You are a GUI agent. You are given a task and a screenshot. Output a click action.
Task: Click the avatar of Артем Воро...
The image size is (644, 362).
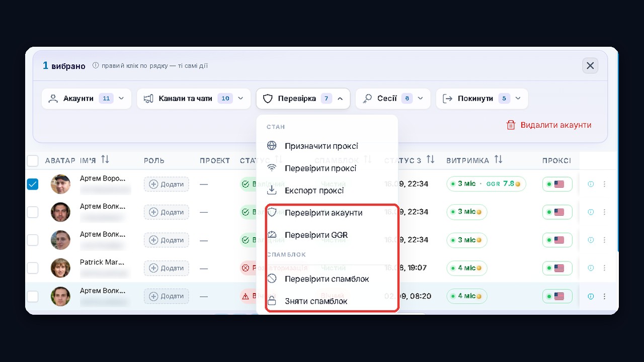point(60,184)
